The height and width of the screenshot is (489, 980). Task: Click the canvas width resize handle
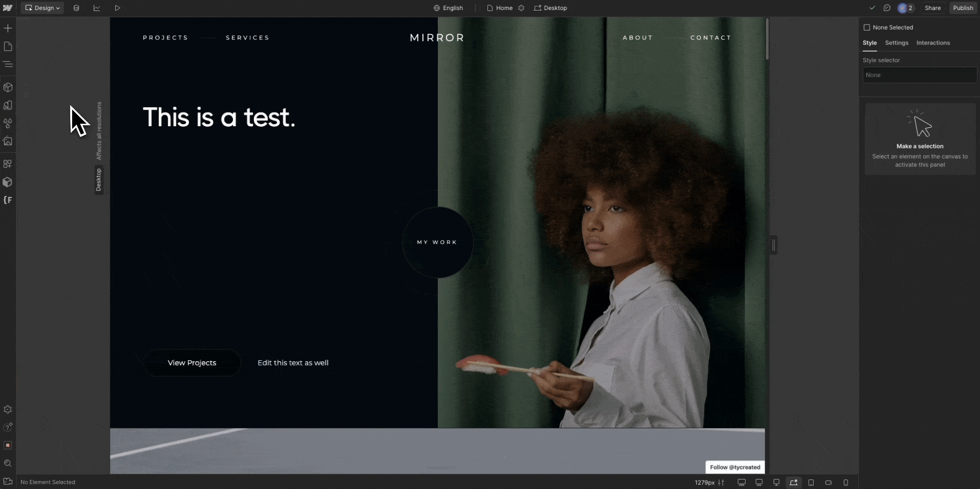[774, 245]
